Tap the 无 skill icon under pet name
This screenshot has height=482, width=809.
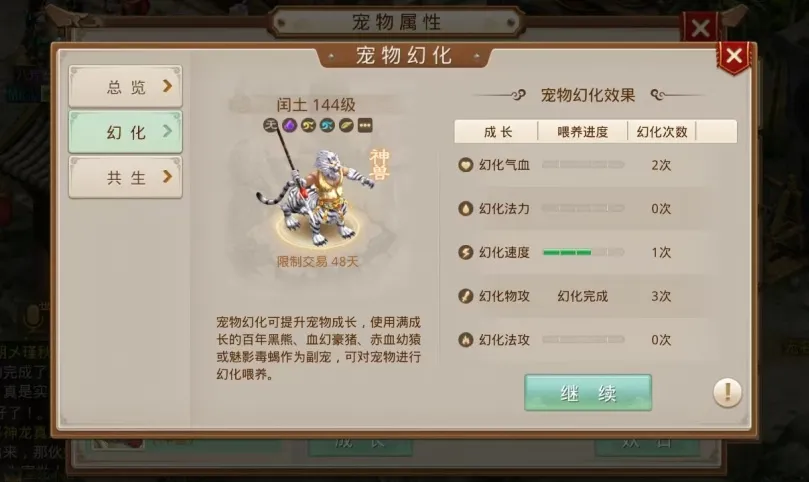[271, 125]
